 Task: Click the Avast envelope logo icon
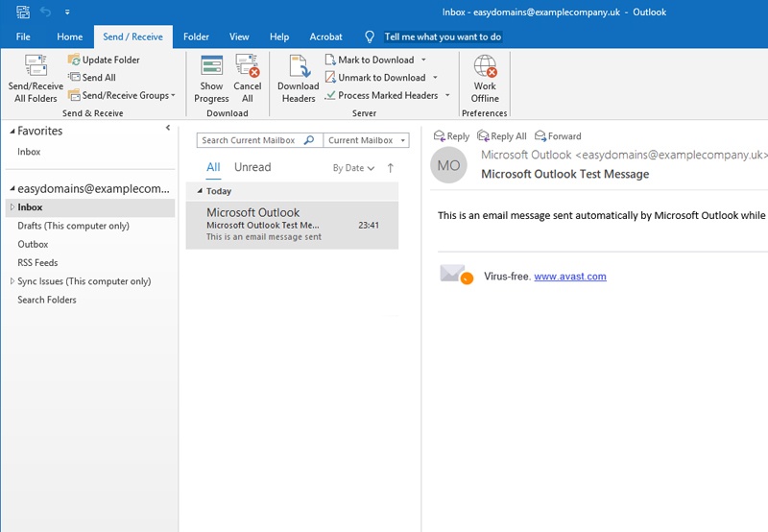[456, 275]
